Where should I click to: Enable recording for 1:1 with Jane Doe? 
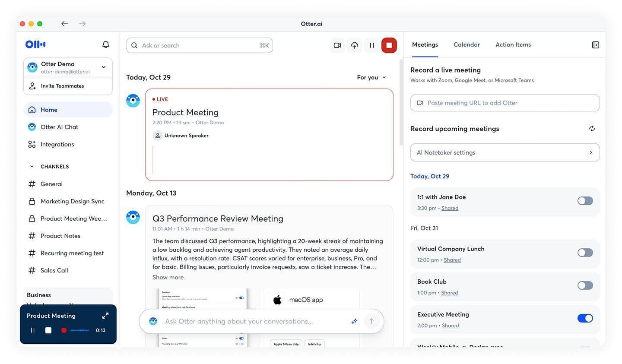pos(584,200)
